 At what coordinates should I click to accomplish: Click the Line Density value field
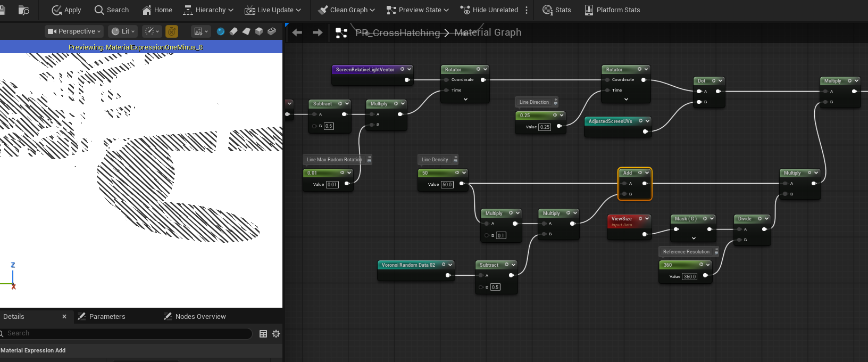tap(447, 185)
